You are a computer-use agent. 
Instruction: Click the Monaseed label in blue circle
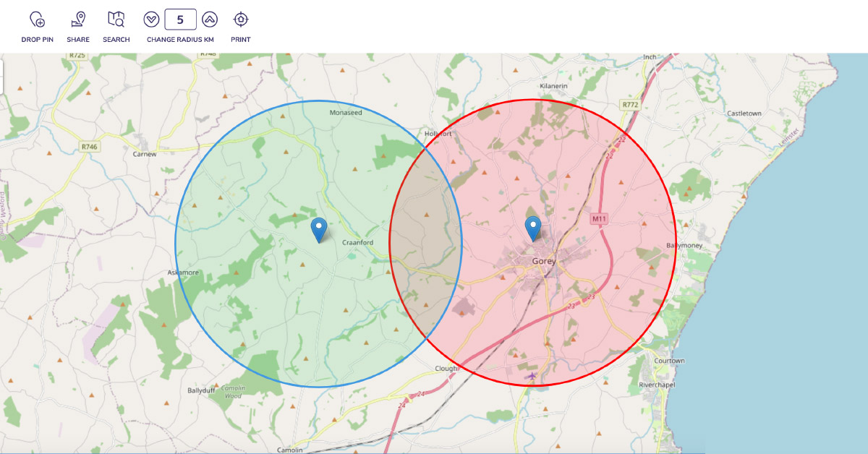[x=346, y=113]
